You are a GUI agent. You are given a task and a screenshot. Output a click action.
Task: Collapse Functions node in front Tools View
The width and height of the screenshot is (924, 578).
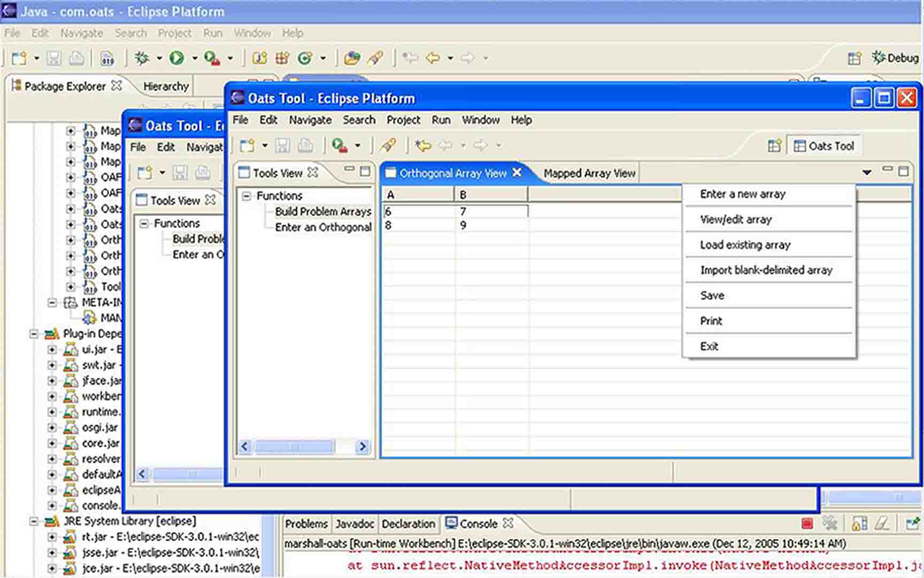click(247, 196)
